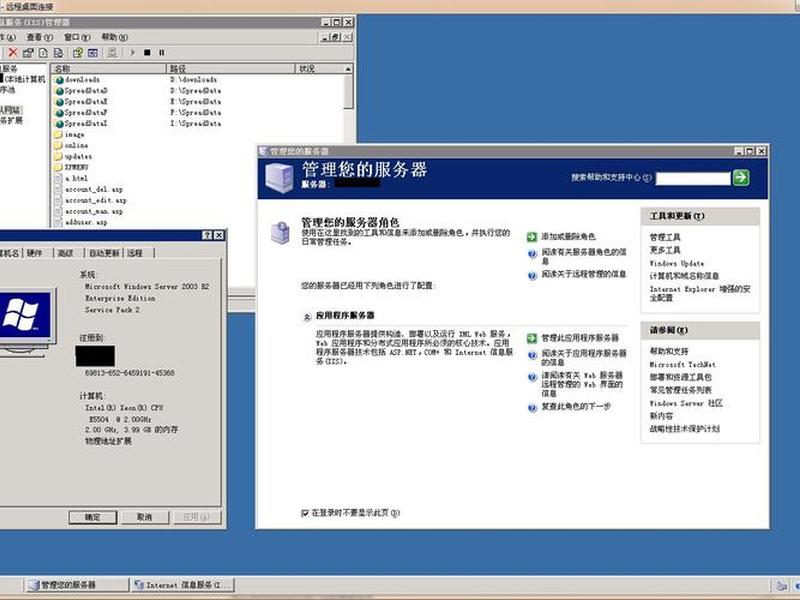
Task: Click the 取消 button in System Properties
Action: pos(144,517)
